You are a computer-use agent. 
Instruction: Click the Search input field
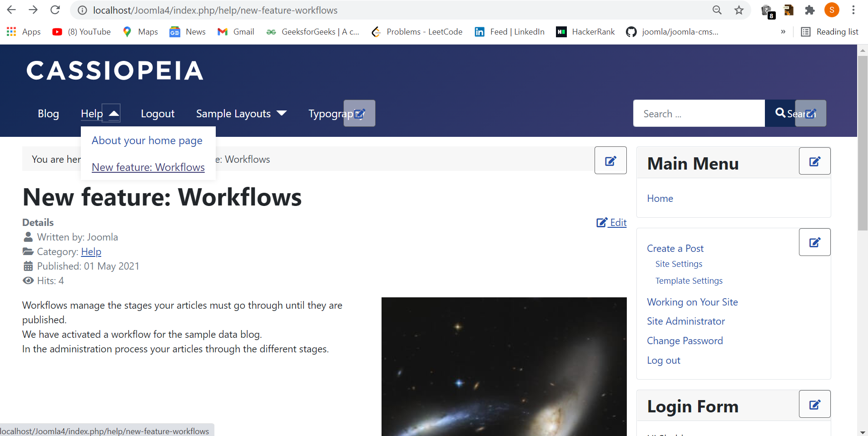tap(699, 114)
